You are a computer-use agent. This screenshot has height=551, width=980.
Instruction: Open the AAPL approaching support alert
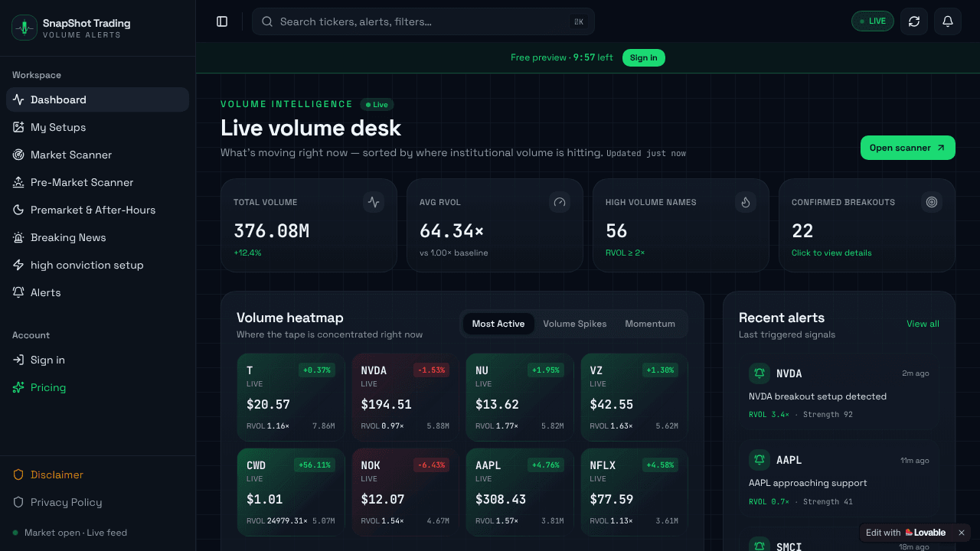click(x=839, y=480)
